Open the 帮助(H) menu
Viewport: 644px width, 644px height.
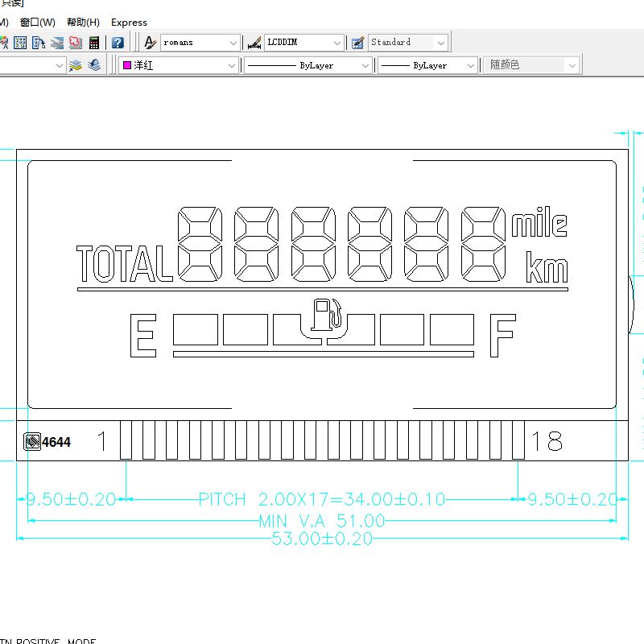pyautogui.click(x=83, y=22)
